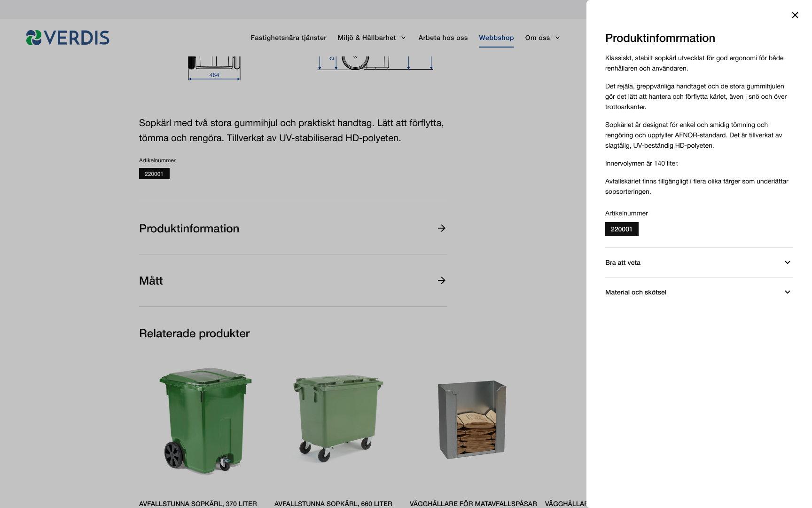Image resolution: width=812 pixels, height=508 pixels.
Task: Click the Artikelnummer label in side panel
Action: 626,213
